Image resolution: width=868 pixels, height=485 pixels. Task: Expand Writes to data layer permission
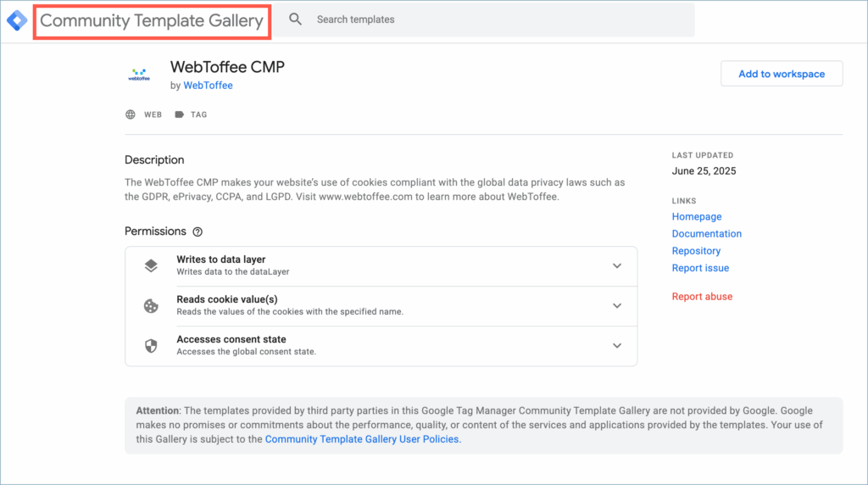[x=617, y=265]
